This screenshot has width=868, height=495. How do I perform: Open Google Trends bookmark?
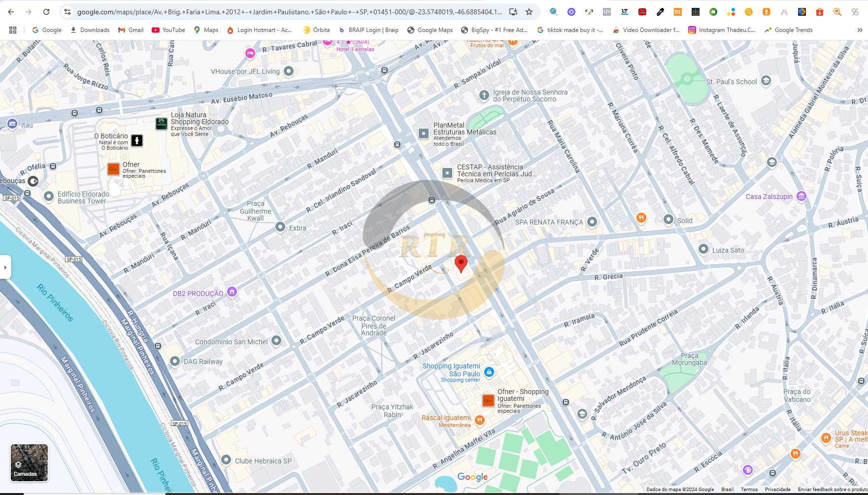pos(788,30)
